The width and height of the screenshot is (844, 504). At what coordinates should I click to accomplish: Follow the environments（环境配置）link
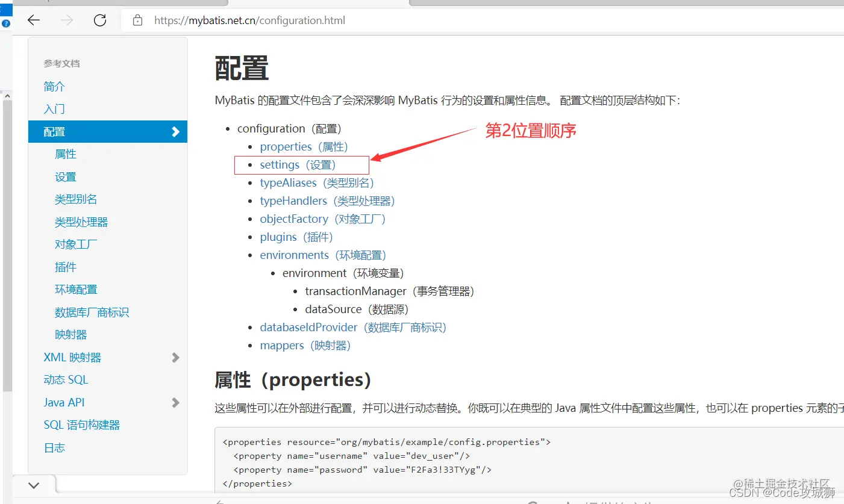click(323, 255)
